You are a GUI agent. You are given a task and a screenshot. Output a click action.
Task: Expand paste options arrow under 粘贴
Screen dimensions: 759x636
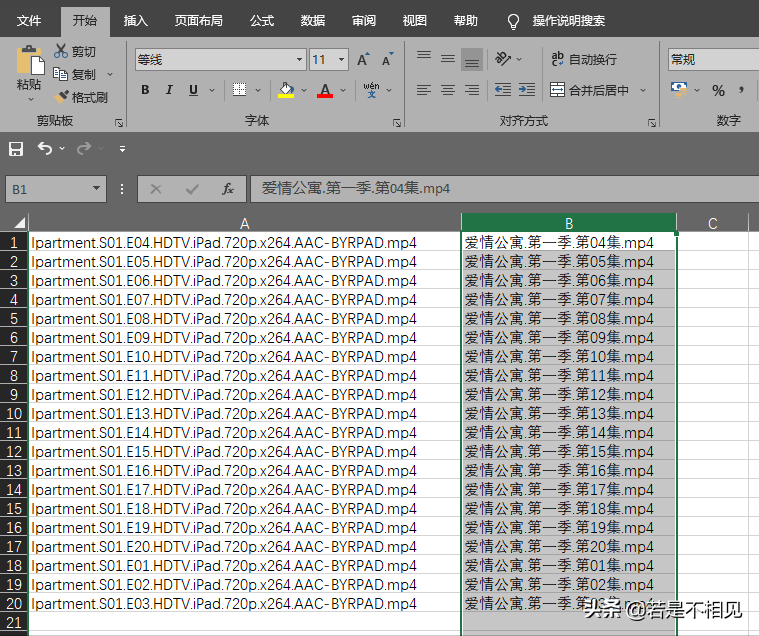tap(31, 99)
